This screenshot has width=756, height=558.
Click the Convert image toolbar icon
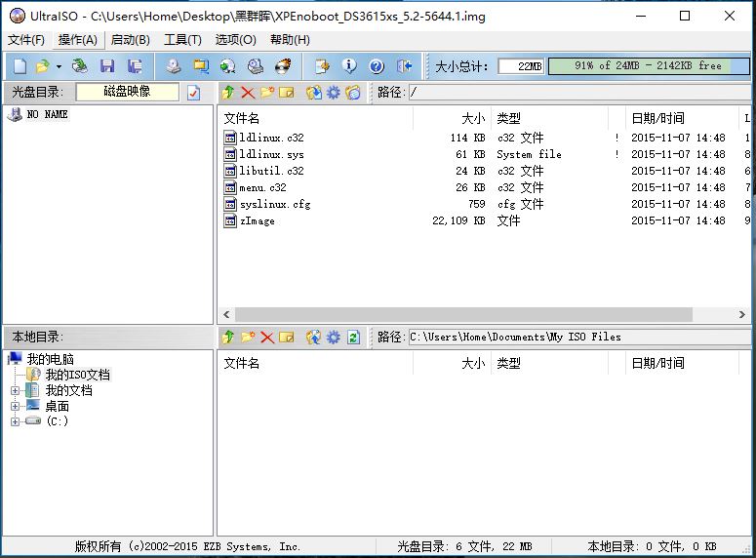(x=227, y=66)
